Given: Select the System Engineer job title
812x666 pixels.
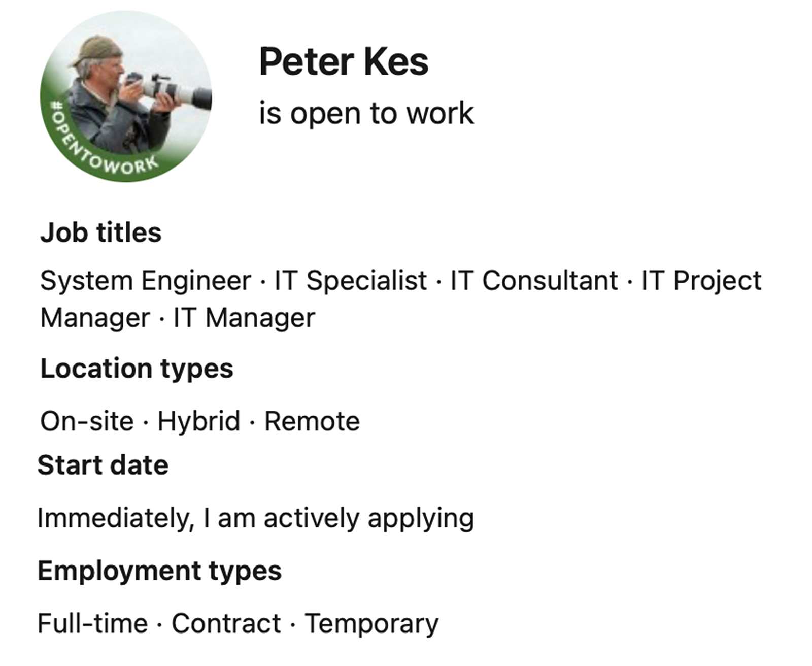Looking at the screenshot, I should 146,281.
